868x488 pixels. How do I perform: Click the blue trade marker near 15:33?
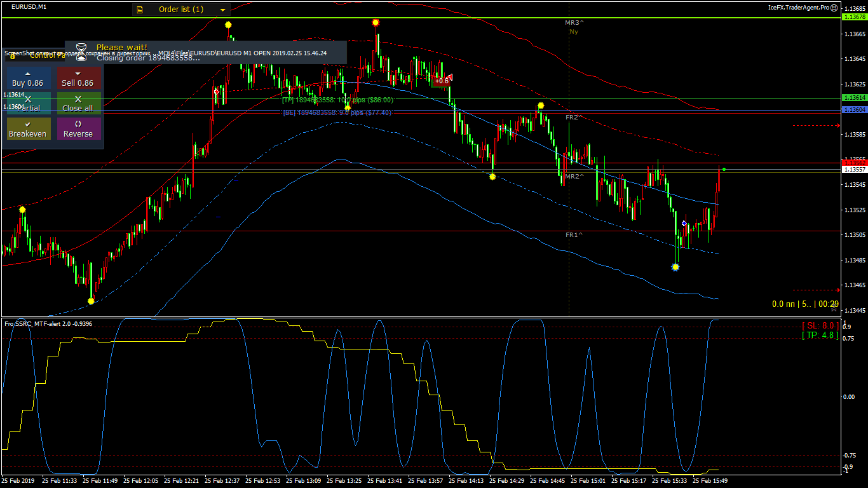[x=684, y=224]
